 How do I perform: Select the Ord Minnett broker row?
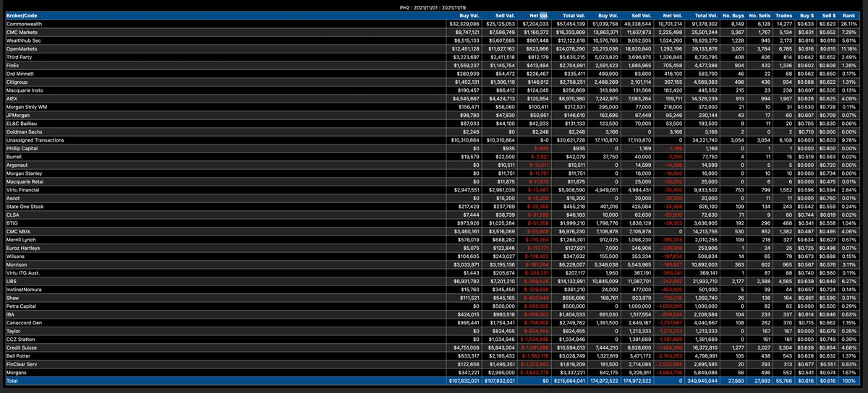tap(434, 75)
